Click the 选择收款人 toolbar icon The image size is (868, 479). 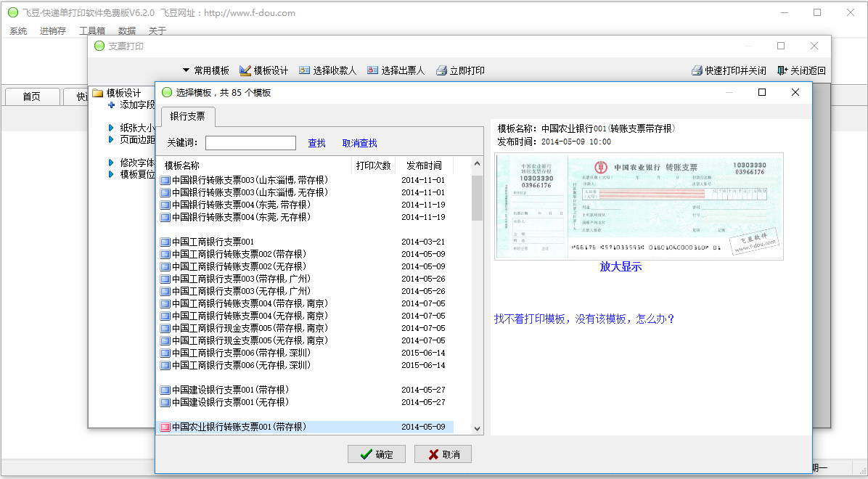pyautogui.click(x=304, y=71)
